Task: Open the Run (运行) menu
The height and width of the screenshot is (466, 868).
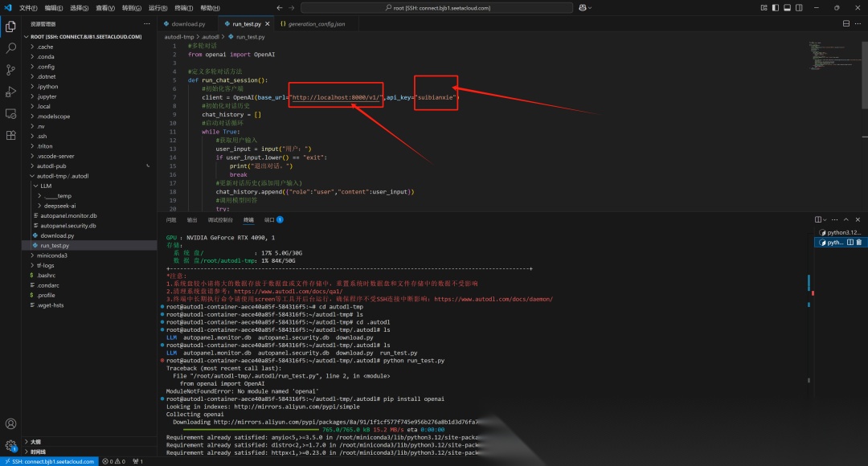Action: point(158,8)
